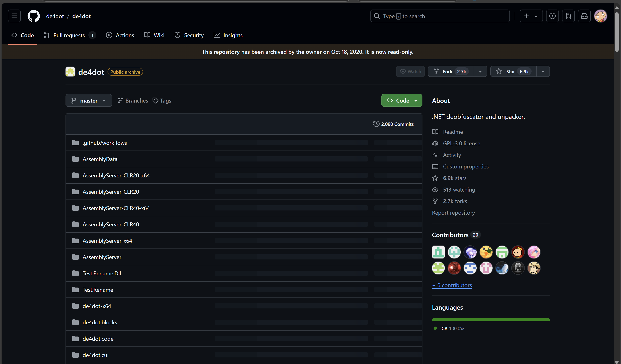Open the AssemblyServer-CLR20-x64 folder
This screenshot has width=621, height=364.
[x=116, y=175]
